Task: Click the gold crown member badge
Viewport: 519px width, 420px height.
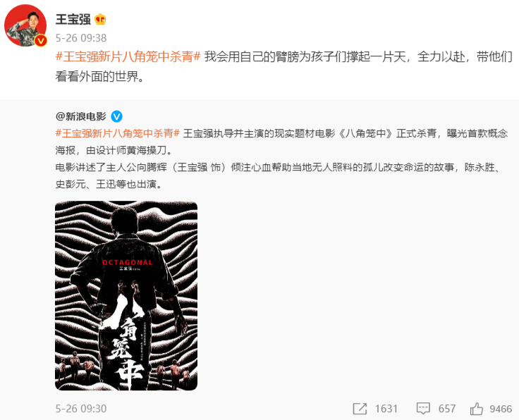Action: coord(100,19)
